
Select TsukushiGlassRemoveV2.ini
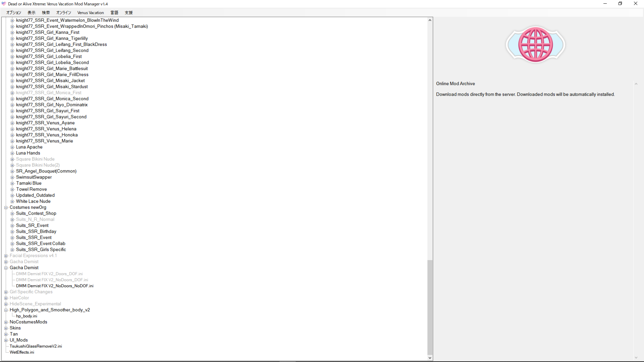pyautogui.click(x=36, y=346)
